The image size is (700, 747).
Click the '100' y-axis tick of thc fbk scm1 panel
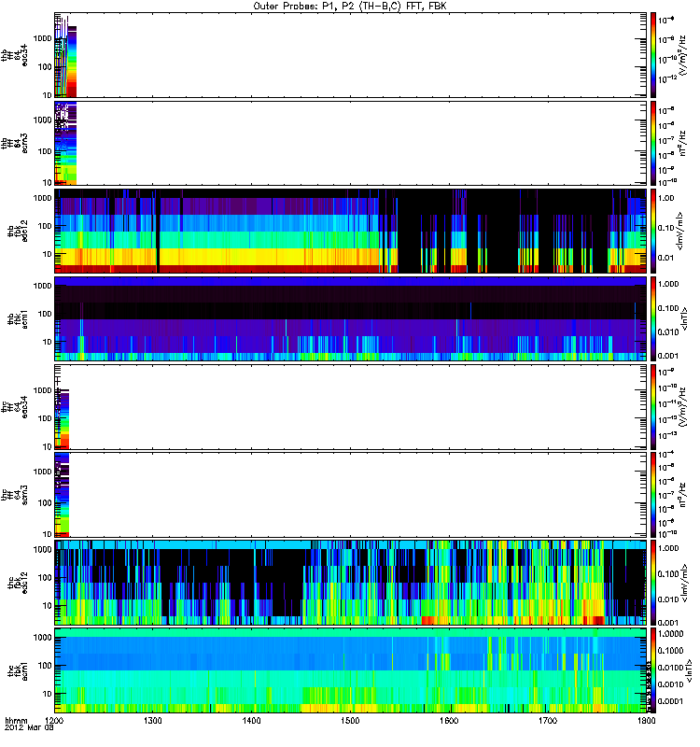click(45, 666)
